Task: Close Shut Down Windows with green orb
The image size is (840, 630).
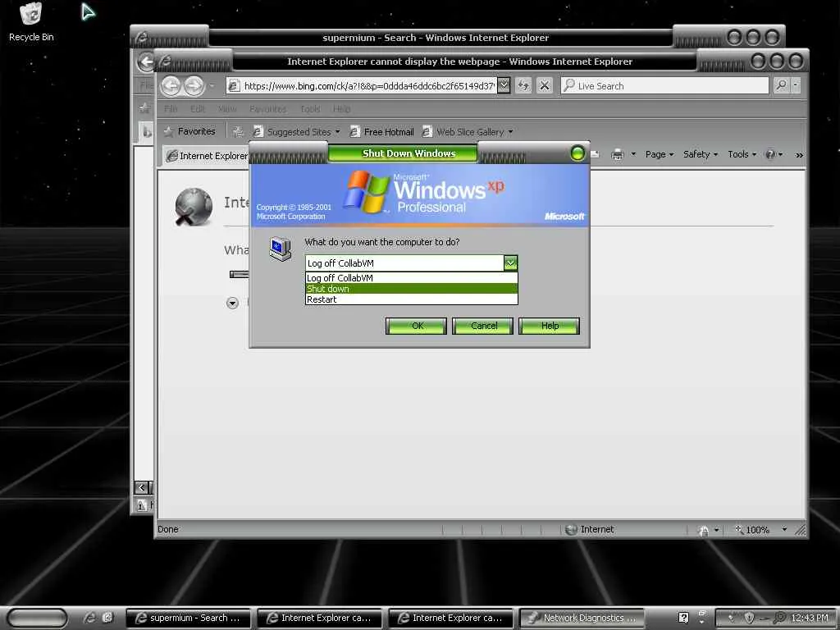Action: (577, 153)
